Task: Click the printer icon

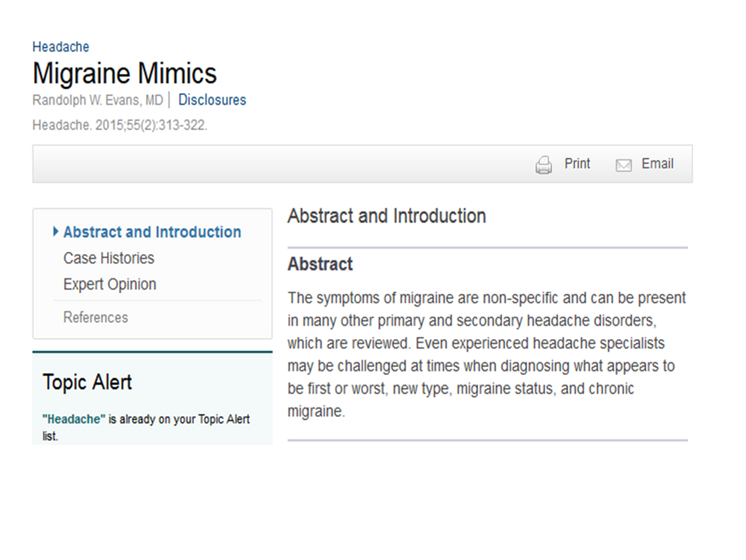Action: click(544, 165)
